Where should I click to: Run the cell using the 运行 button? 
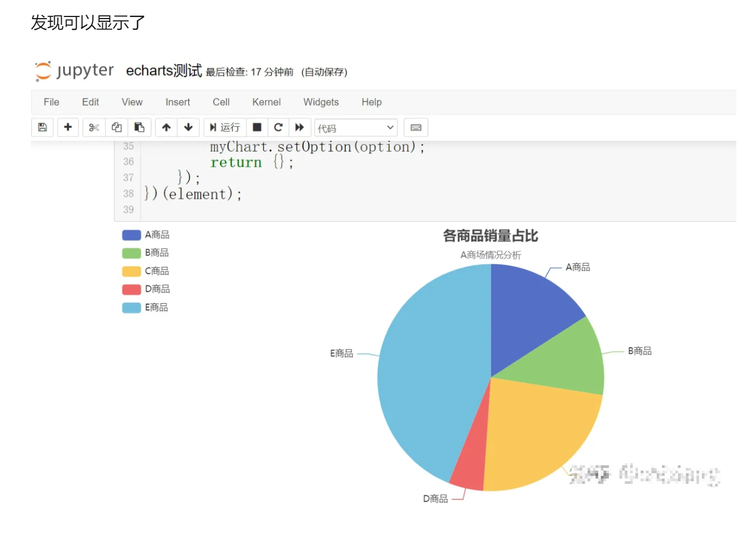pos(225,127)
